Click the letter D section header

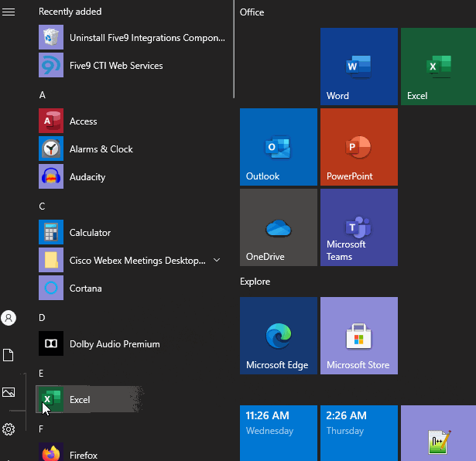42,318
